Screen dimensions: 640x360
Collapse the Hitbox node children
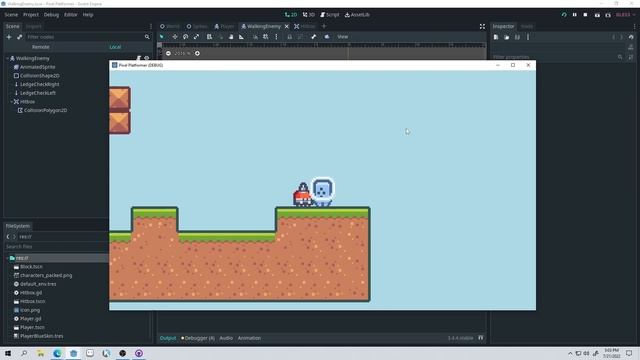(11, 102)
